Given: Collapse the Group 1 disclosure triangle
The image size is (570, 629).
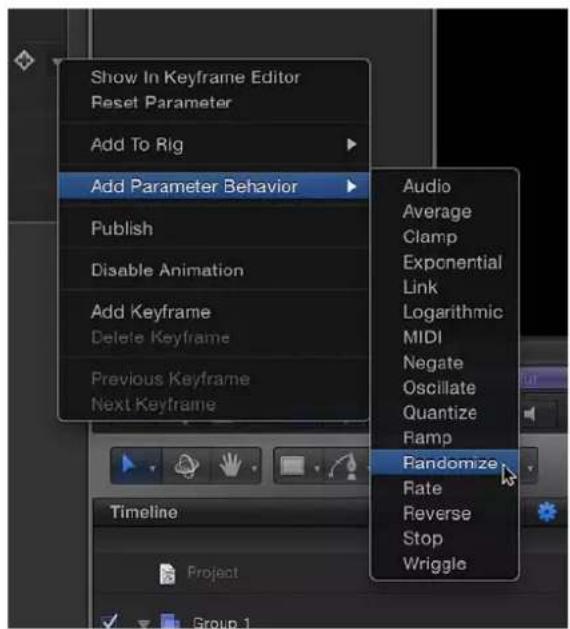Looking at the screenshot, I should tap(143, 623).
